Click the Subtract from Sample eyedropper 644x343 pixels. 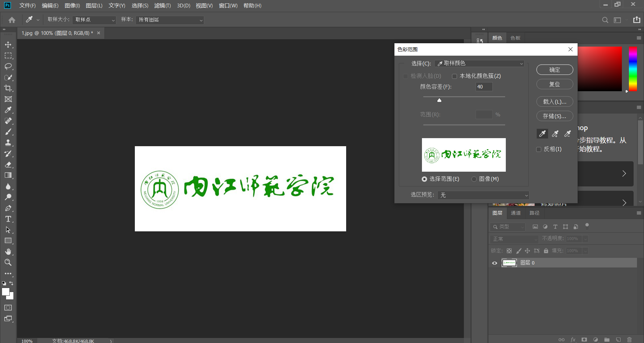(568, 134)
